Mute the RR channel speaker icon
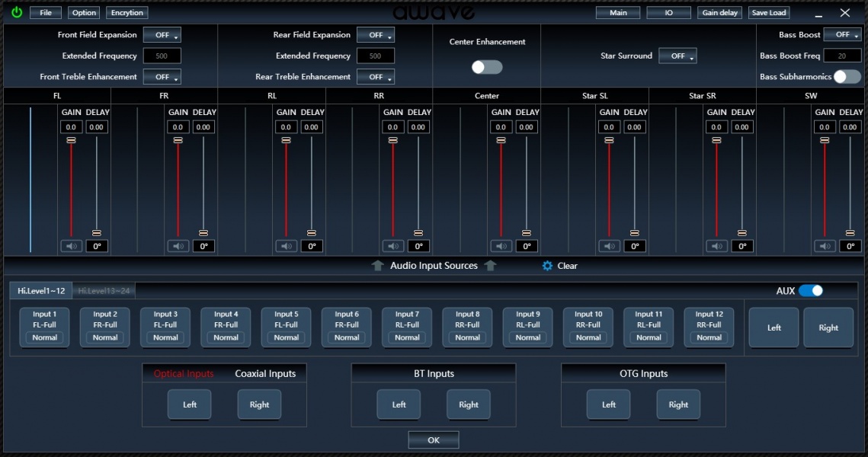868x457 pixels. (393, 246)
